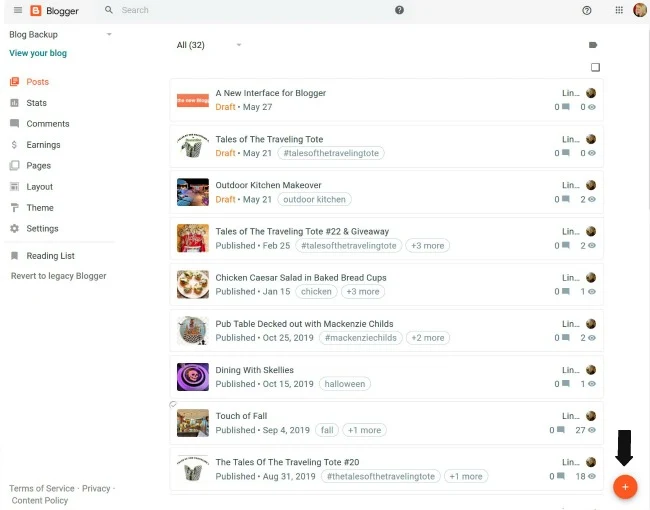Open the Google apps grid

pos(619,10)
